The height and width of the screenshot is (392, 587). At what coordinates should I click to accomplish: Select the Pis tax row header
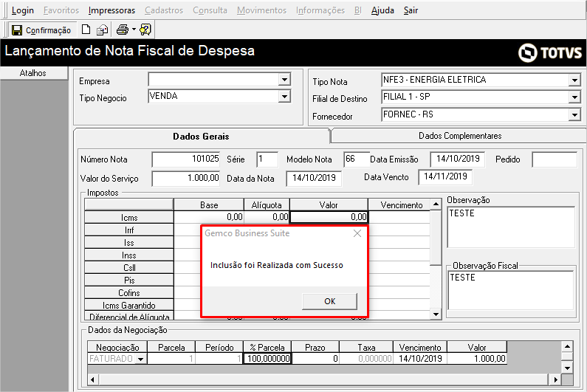(x=129, y=281)
